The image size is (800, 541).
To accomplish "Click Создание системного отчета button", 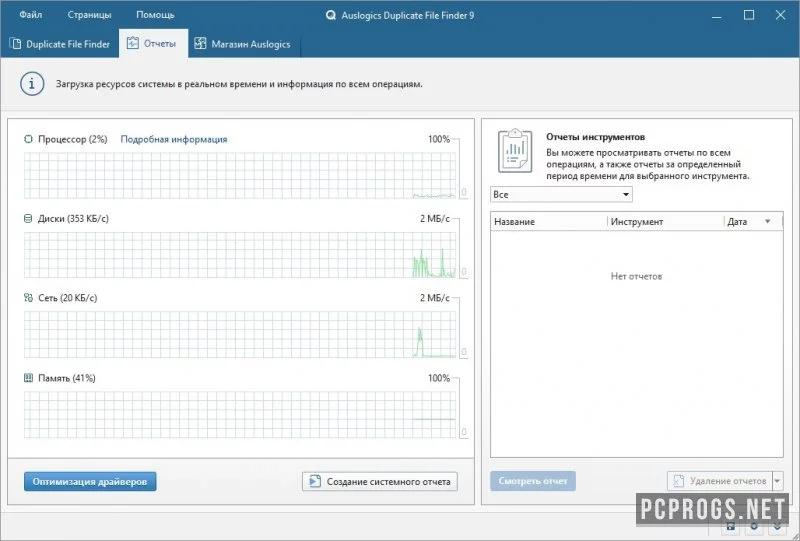I will click(x=380, y=481).
